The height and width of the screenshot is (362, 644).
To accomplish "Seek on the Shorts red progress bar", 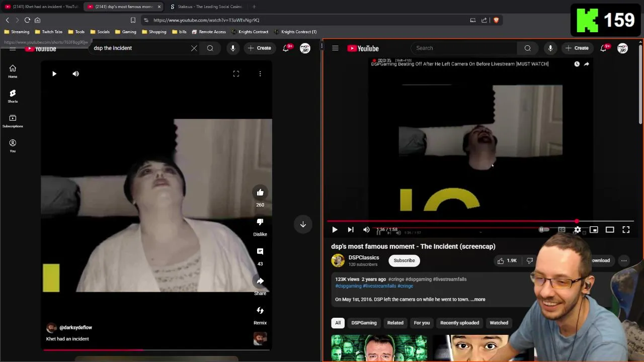I will coord(156,349).
